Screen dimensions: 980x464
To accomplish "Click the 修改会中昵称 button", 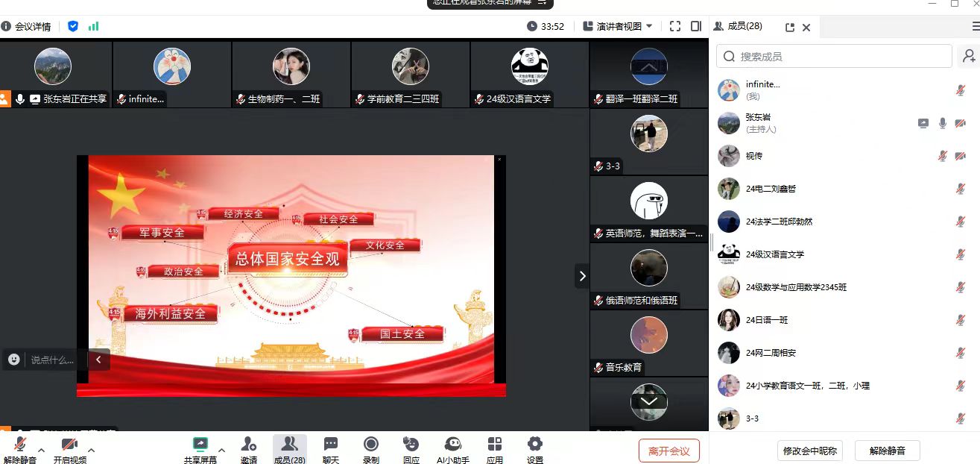I will tap(809, 451).
